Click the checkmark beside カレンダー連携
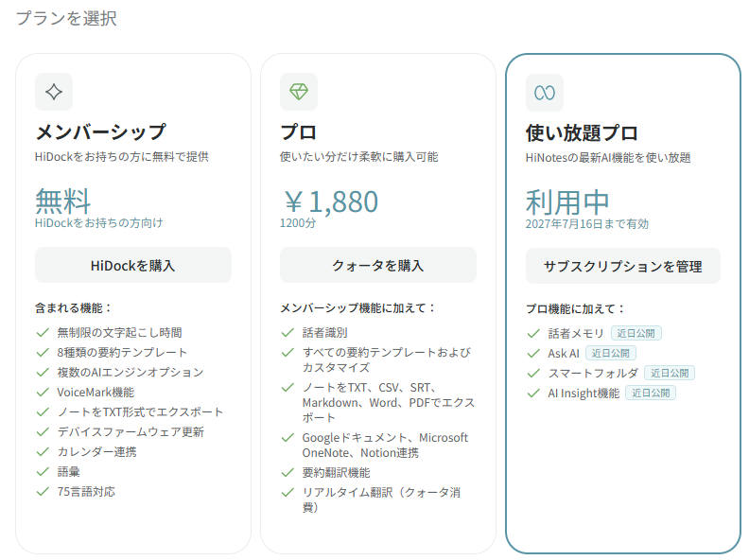The image size is (749, 560). [x=43, y=451]
